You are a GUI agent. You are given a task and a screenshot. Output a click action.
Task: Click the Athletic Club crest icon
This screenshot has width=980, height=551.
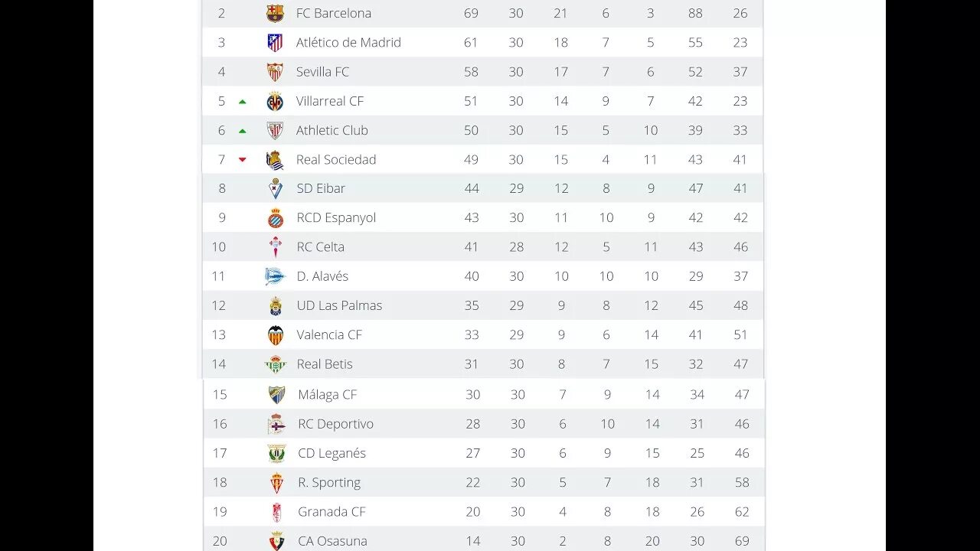(x=275, y=130)
